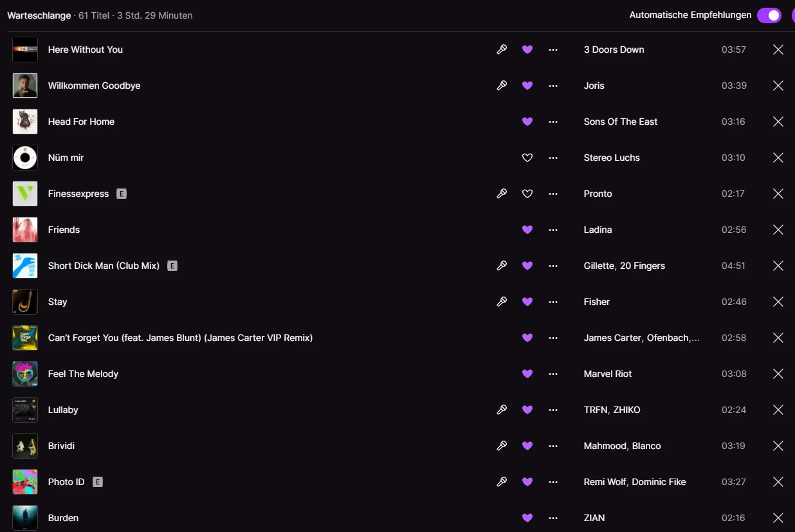The width and height of the screenshot is (795, 532).
Task: Remove Head For Home from queue
Action: pyautogui.click(x=778, y=122)
